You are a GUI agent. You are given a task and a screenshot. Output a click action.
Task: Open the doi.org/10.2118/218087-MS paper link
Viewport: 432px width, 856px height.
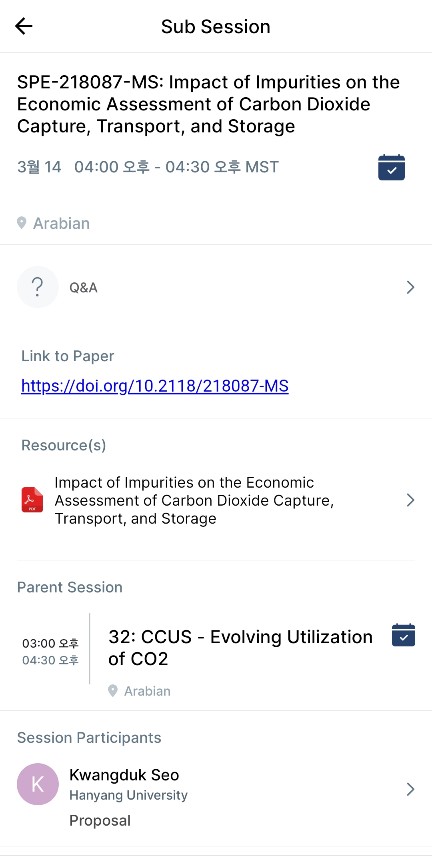point(155,386)
